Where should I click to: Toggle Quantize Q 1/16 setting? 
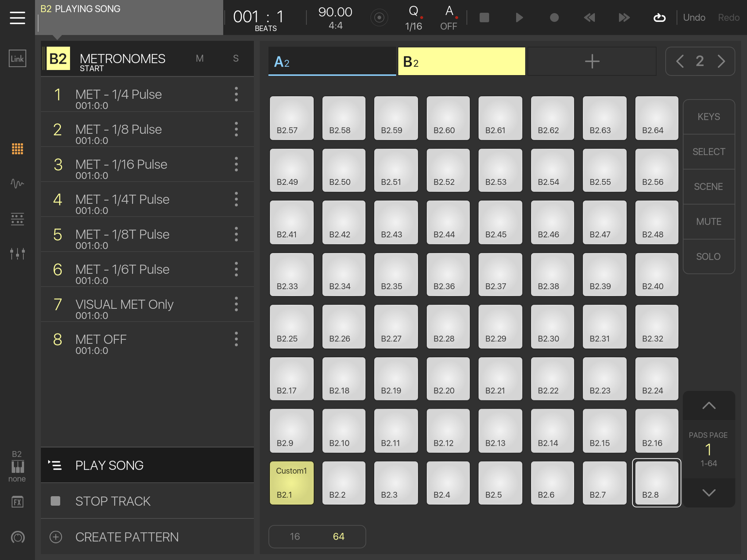[x=414, y=17]
